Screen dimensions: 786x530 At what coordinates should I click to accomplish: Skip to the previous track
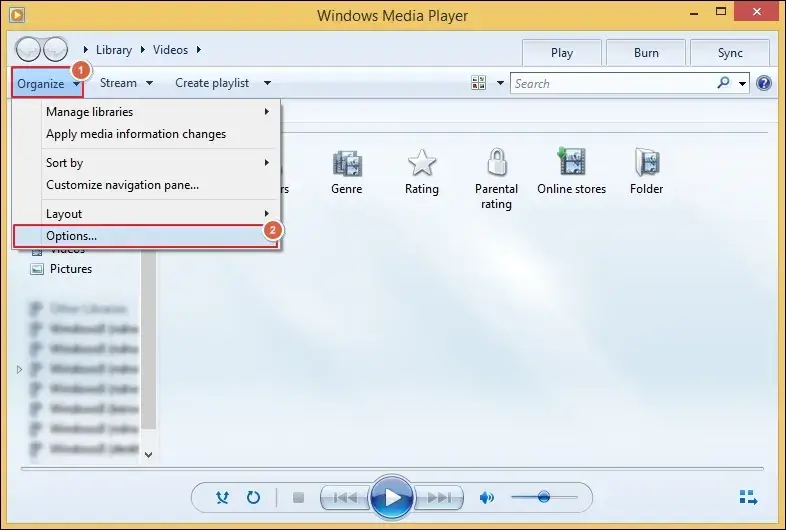click(345, 497)
